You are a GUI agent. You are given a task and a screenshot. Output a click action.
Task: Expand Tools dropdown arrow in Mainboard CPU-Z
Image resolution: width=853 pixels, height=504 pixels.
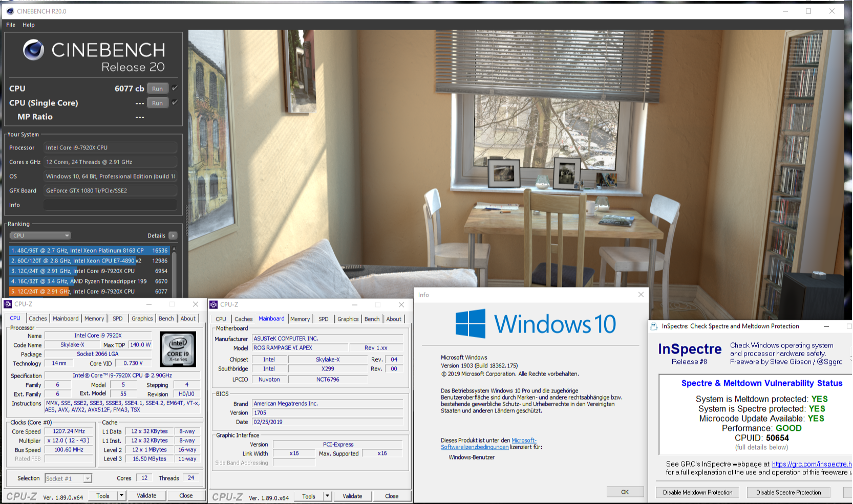(x=327, y=496)
